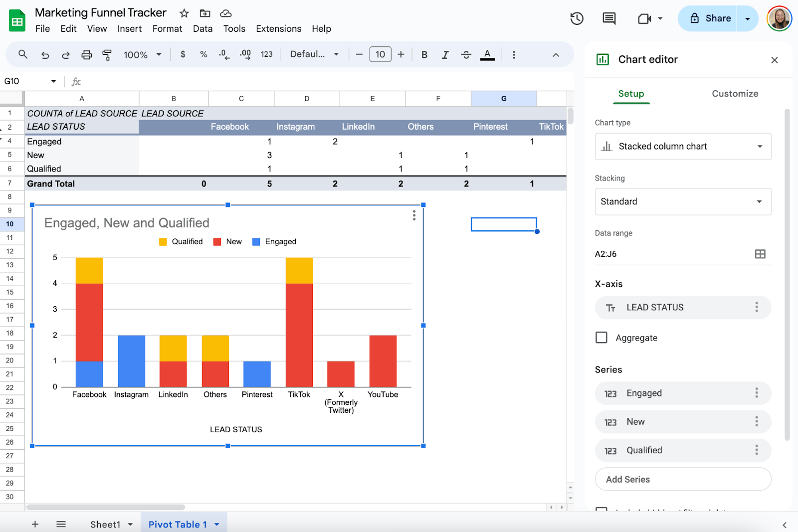798x532 pixels.
Task: Click the Add Series button
Action: [x=683, y=479]
